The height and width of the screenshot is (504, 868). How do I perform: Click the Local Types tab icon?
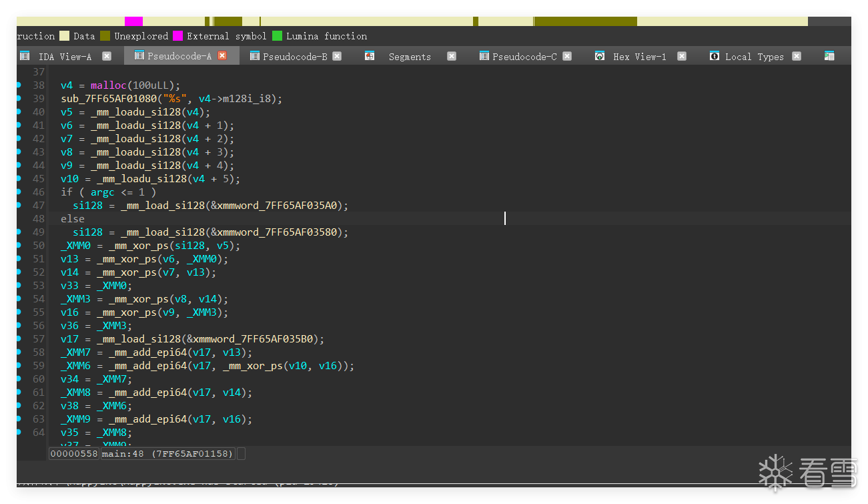(715, 56)
